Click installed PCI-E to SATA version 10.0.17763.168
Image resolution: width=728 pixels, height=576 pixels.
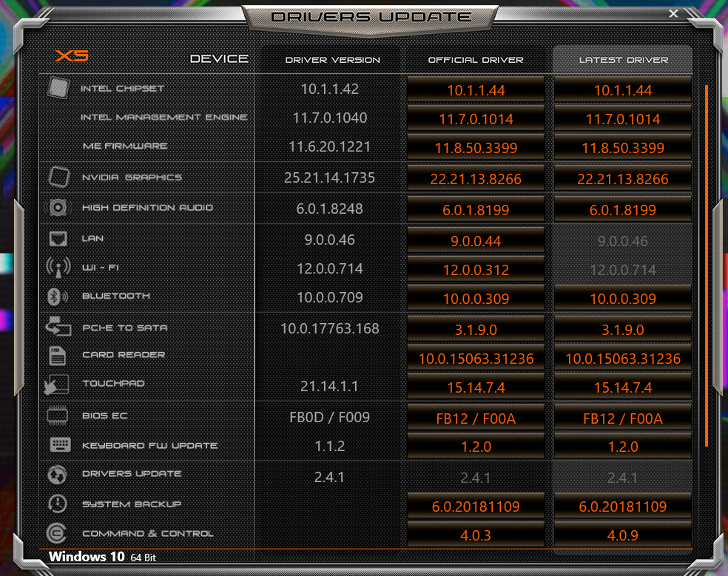330,328
